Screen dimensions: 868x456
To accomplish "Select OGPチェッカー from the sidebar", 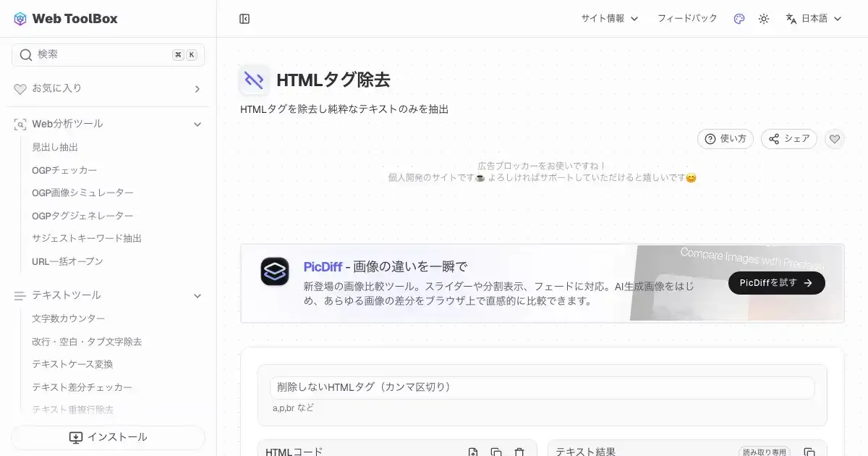I will click(64, 170).
